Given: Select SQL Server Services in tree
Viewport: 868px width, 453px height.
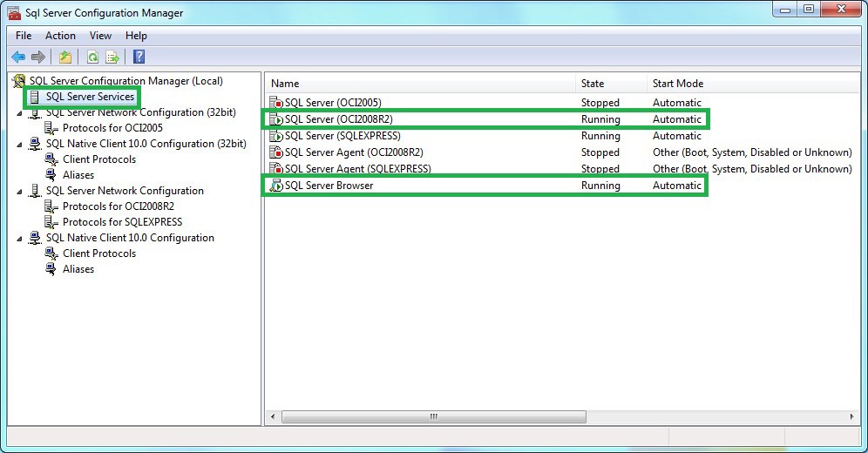Looking at the screenshot, I should 90,97.
